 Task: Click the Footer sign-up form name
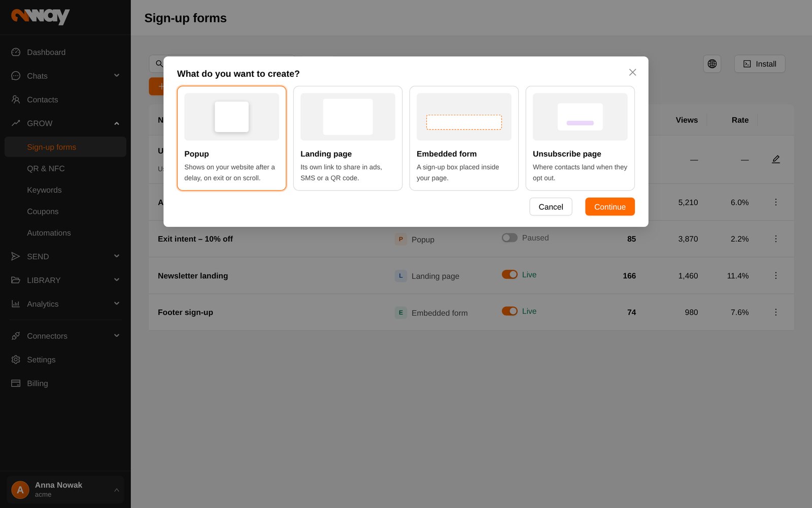tap(185, 312)
